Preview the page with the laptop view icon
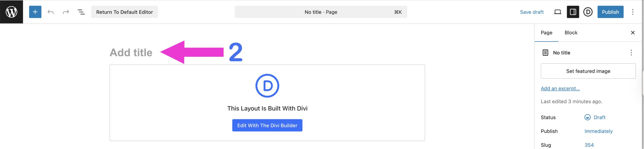Image resolution: width=644 pixels, height=149 pixels. [x=558, y=12]
